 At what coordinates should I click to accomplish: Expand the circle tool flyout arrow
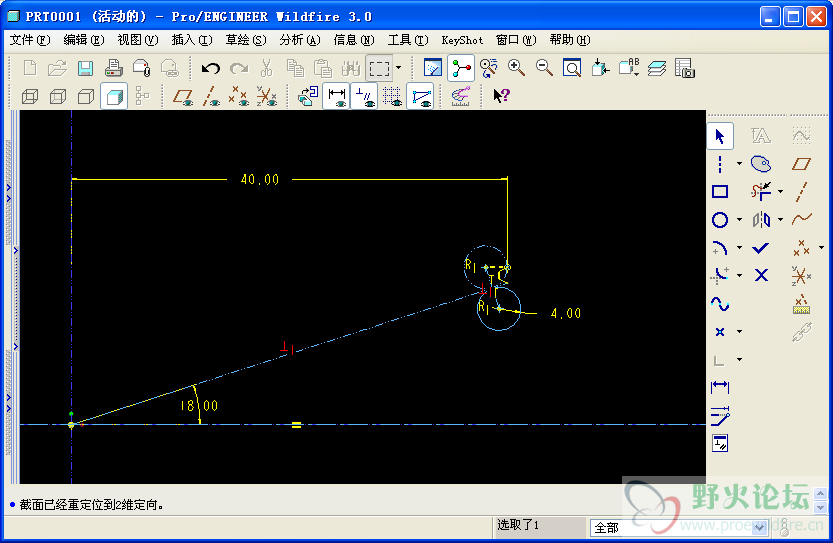(x=739, y=220)
